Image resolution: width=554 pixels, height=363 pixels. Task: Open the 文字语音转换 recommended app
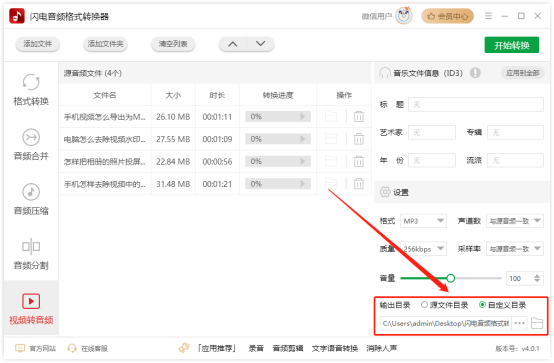click(x=335, y=349)
